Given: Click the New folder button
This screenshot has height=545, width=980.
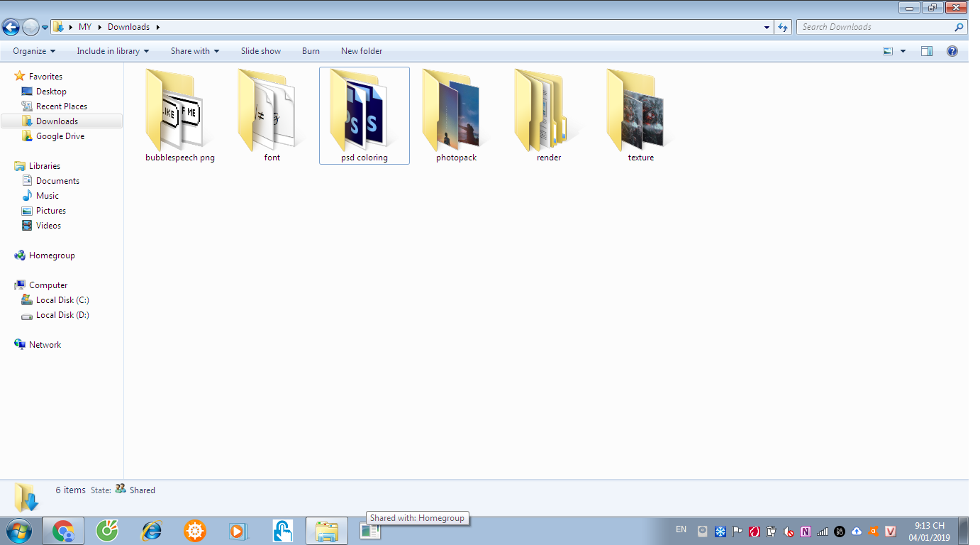Looking at the screenshot, I should (362, 51).
